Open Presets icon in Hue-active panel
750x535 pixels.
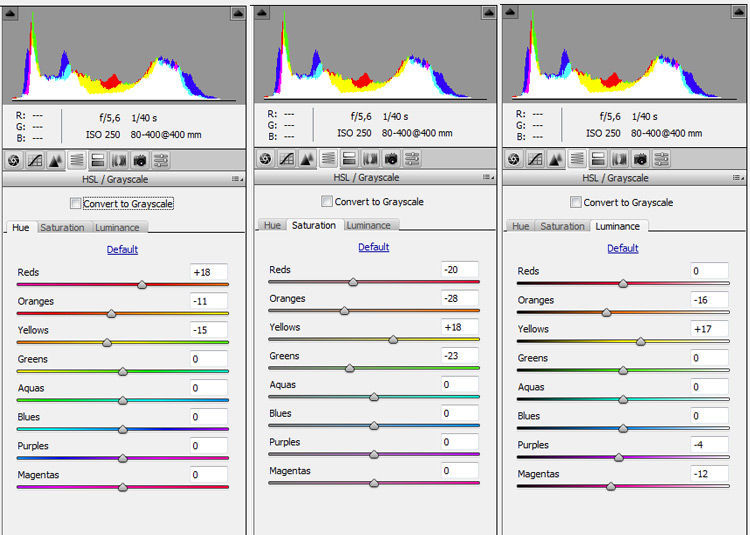(x=161, y=160)
